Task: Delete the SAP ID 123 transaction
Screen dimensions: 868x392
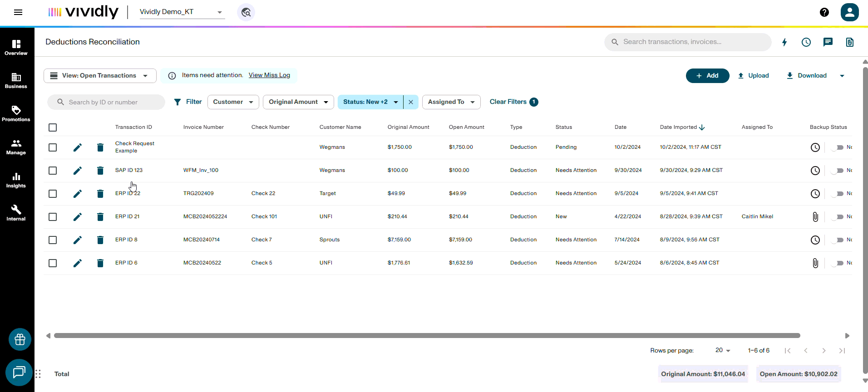Action: pos(100,171)
